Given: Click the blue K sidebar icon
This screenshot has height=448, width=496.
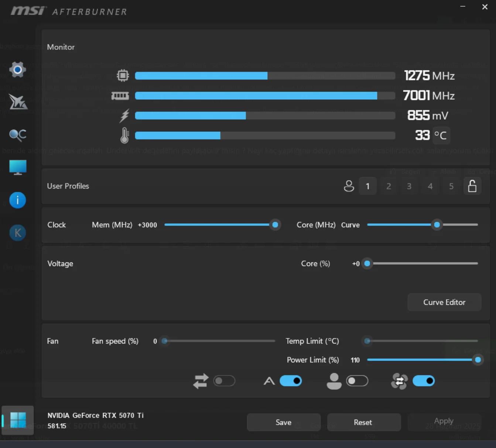Looking at the screenshot, I should click(17, 232).
